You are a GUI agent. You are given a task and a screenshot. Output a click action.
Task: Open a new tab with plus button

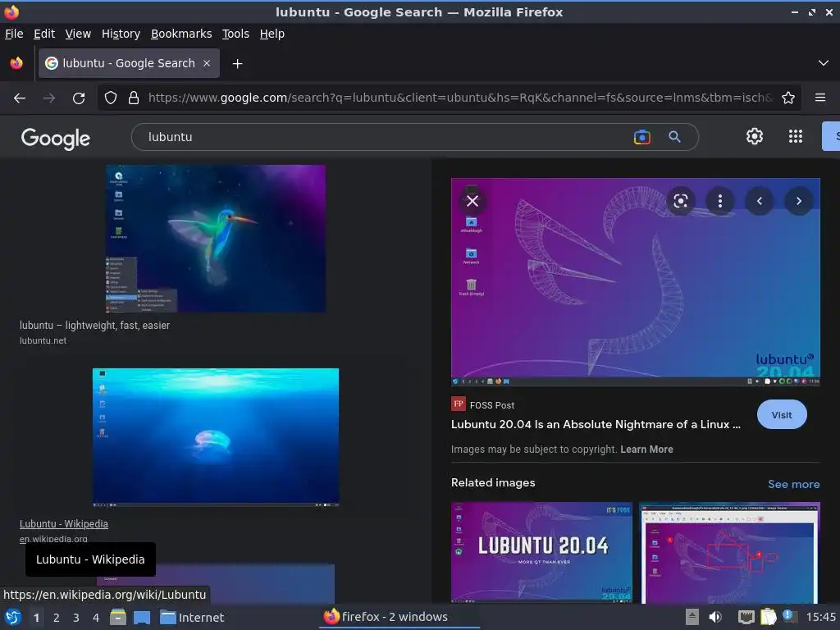point(237,64)
